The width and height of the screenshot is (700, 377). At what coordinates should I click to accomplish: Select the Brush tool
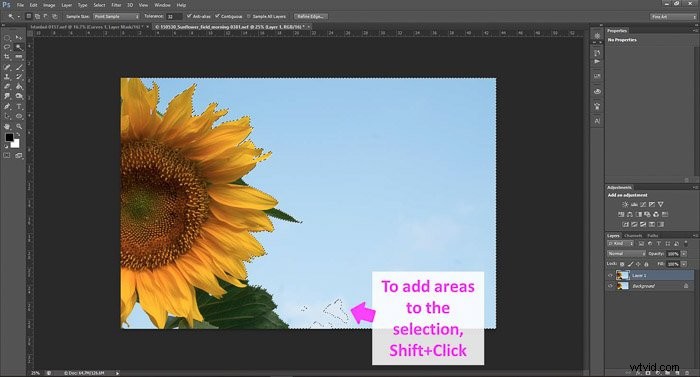[x=19, y=67]
